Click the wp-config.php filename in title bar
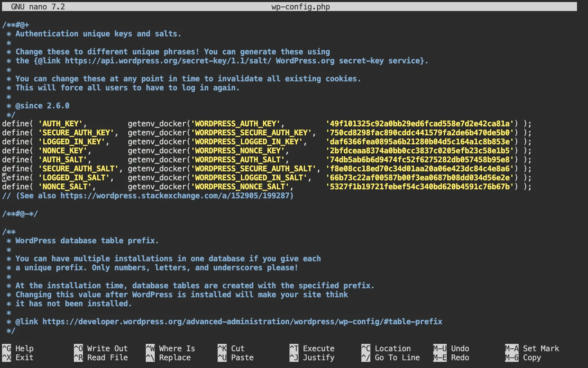This screenshot has width=588, height=368. click(301, 7)
